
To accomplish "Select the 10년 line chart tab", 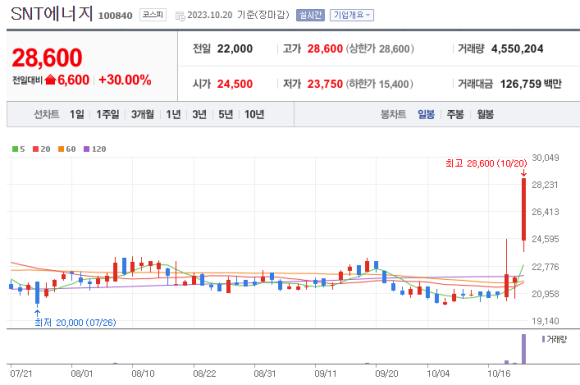I will coord(254,114).
